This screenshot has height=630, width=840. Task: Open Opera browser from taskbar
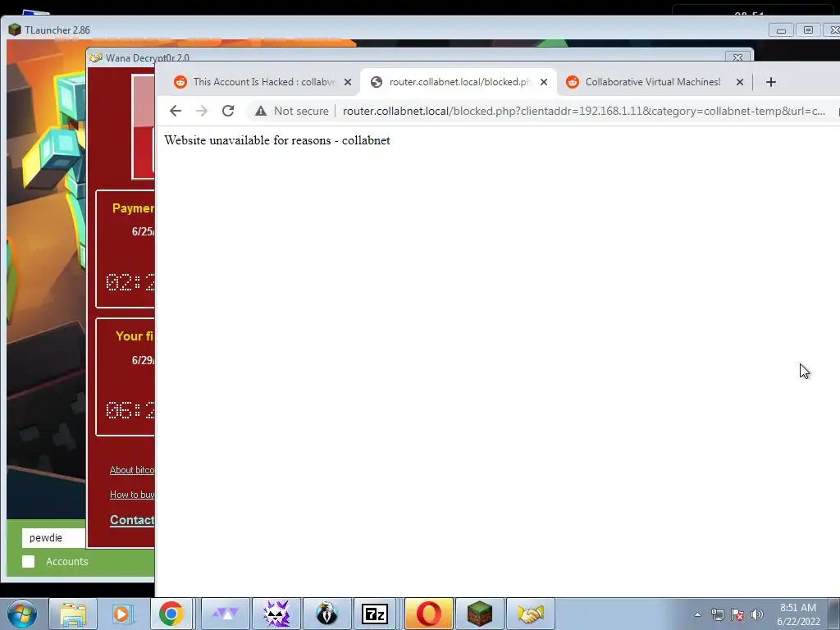pos(428,614)
